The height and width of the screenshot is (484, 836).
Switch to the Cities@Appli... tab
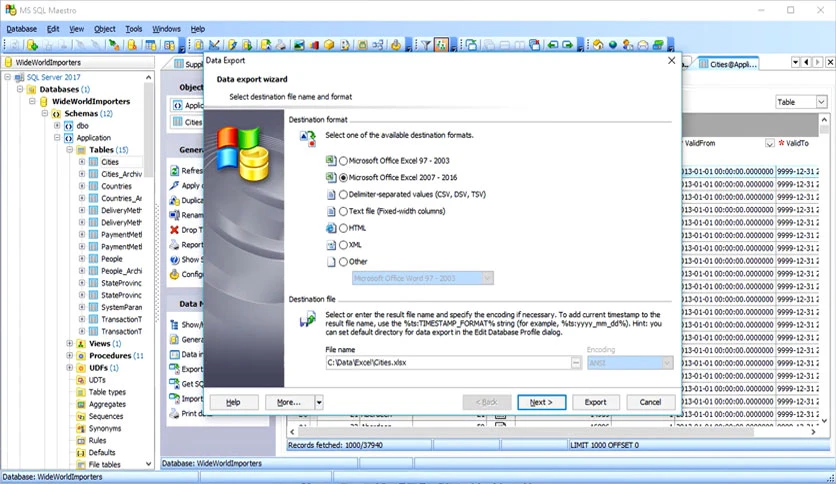[x=728, y=64]
